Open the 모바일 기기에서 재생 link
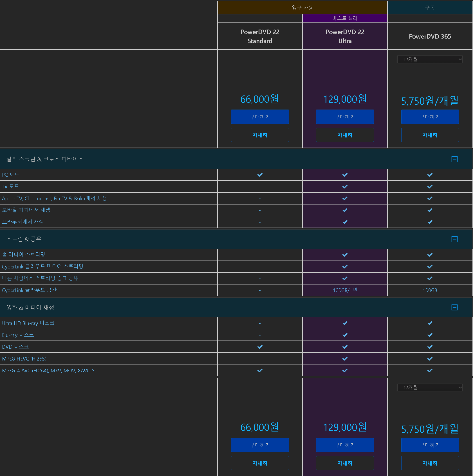This screenshot has height=476, width=473. click(26, 210)
